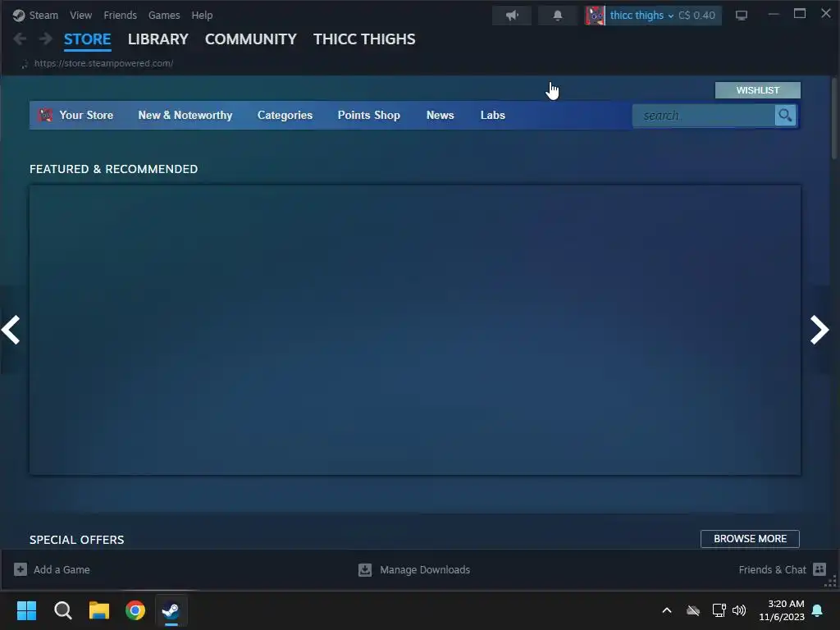Click the Add a Game plus icon

[21, 569]
